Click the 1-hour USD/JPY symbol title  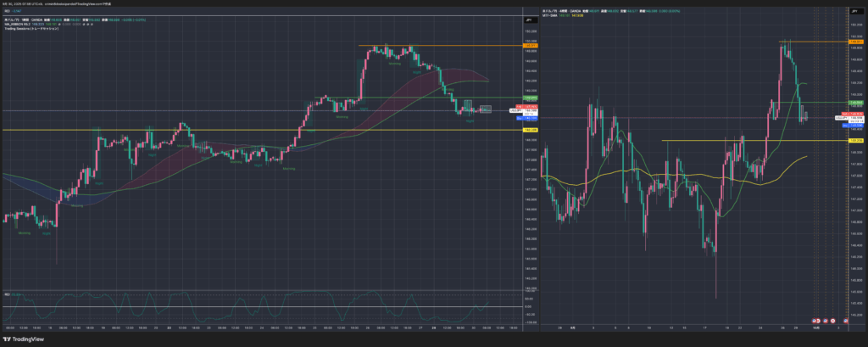[x=25, y=20]
